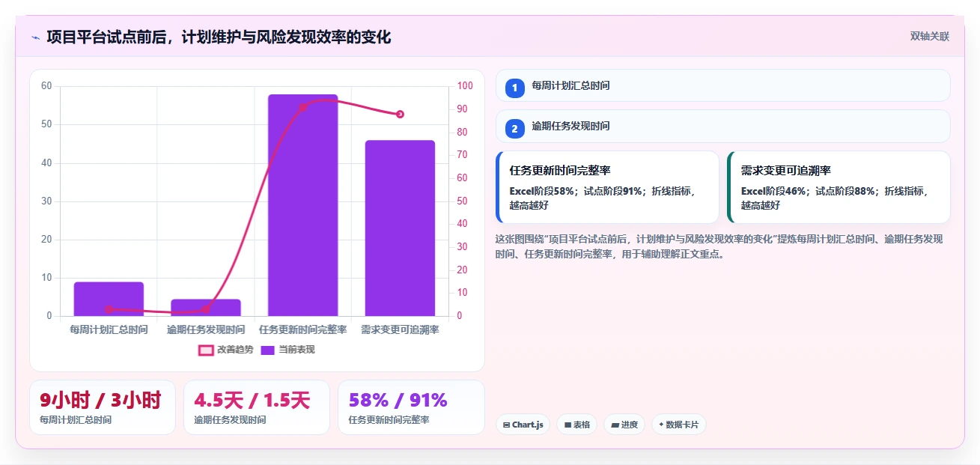980x465 pixels.
Task: Click the pink line point above 需求变更可追溯率
Action: coord(400,114)
